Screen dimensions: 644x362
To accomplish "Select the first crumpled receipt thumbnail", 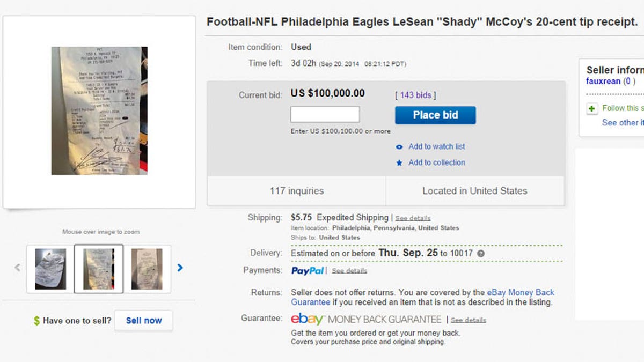I will click(x=50, y=269).
